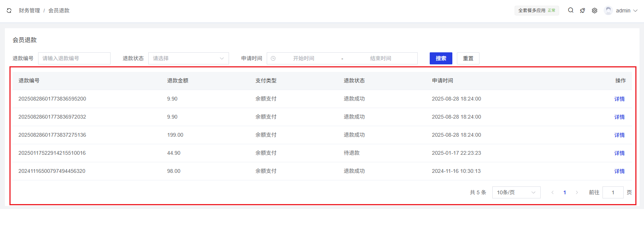Image resolution: width=644 pixels, height=244 pixels.
Task: Open 详情 for the 199.00 refund
Action: coord(619,135)
